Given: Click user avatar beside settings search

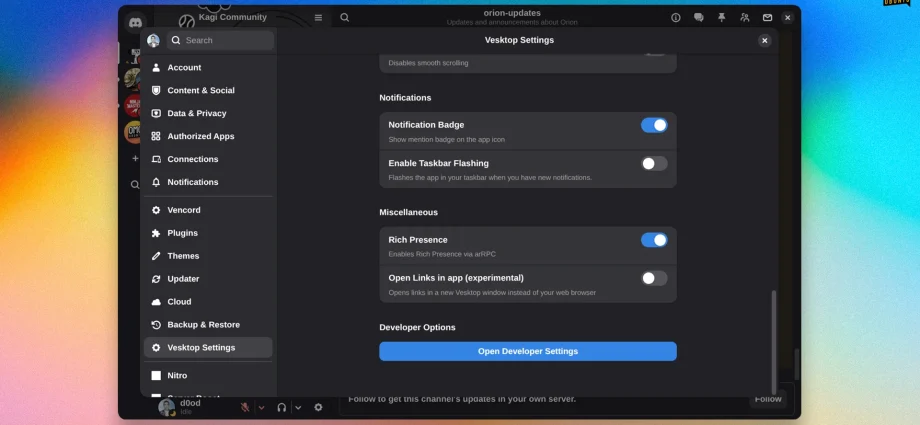Looking at the screenshot, I should (153, 41).
